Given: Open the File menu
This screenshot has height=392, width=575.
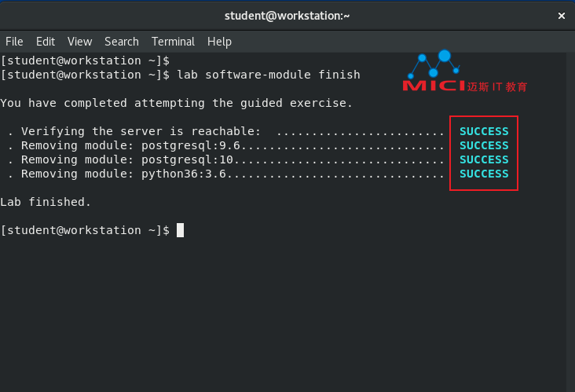Looking at the screenshot, I should click(14, 42).
